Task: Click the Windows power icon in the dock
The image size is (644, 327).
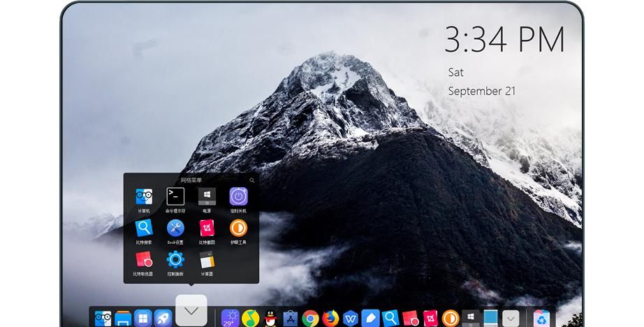Action: [x=471, y=319]
